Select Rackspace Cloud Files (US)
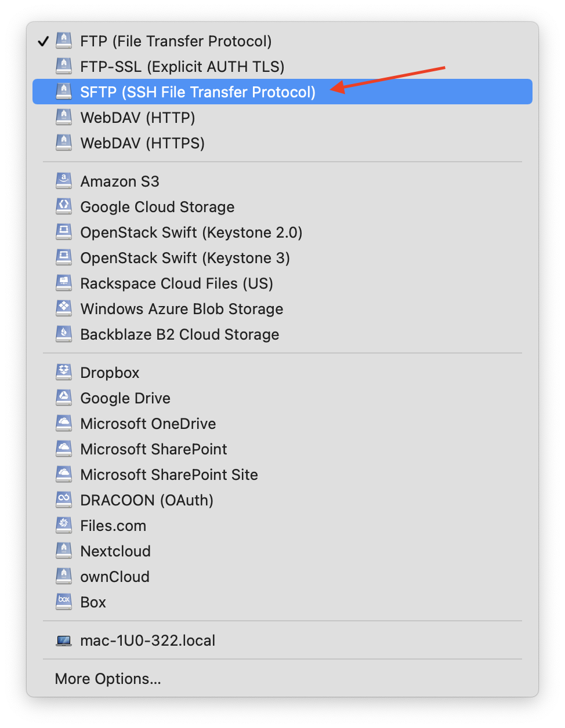This screenshot has width=565, height=728. [x=282, y=283]
